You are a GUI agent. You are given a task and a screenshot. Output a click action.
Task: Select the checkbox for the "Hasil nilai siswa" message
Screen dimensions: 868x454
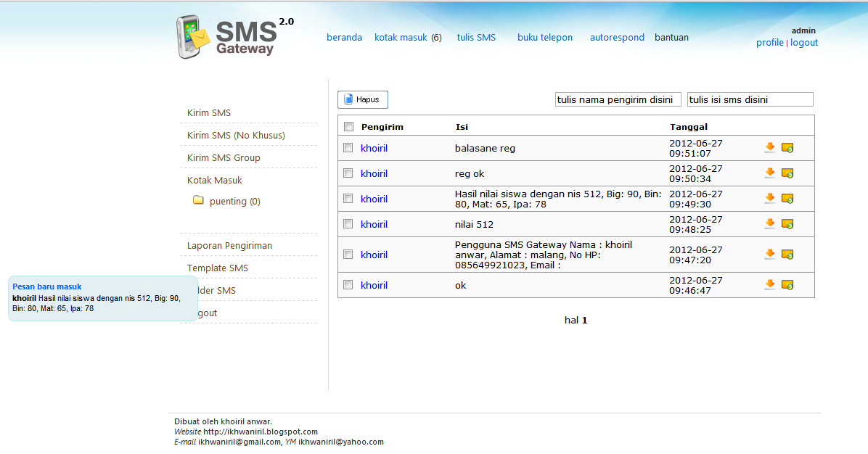pos(348,199)
